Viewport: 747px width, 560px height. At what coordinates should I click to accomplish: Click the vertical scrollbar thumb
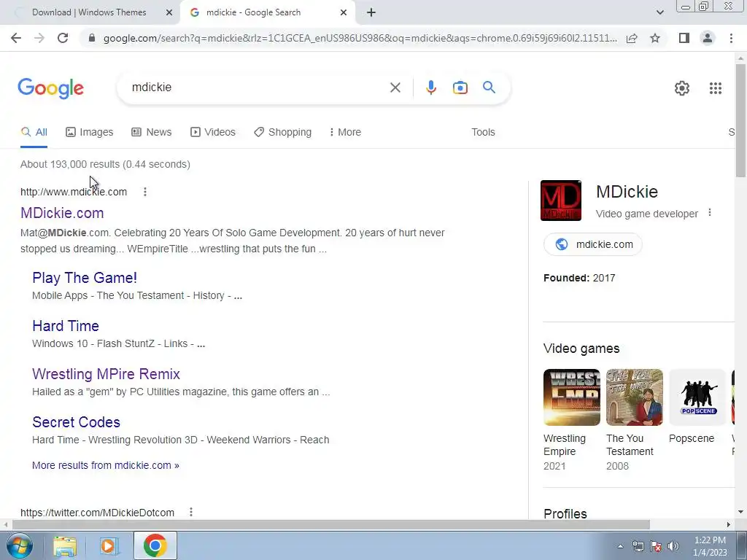click(x=740, y=120)
